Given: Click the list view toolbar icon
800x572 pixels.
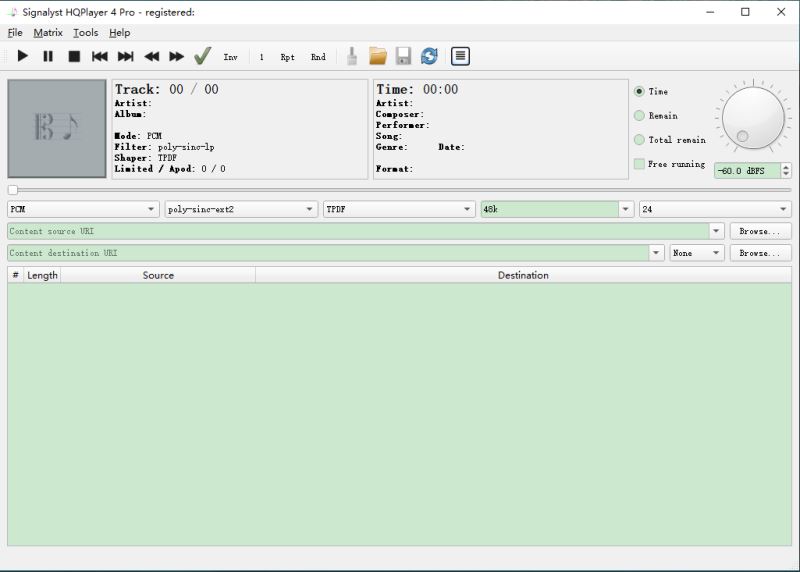Looking at the screenshot, I should click(x=460, y=56).
